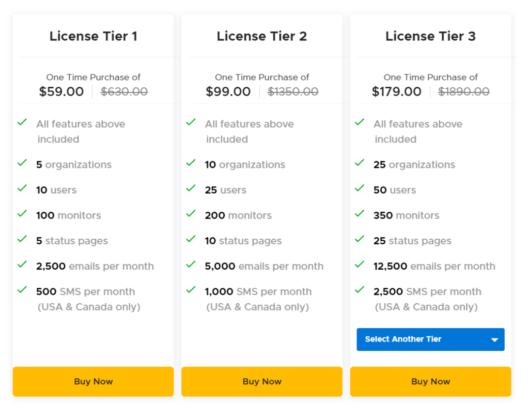529x420 pixels.
Task: Click checkmark next to Tier 1 100 monitors
Action: tap(22, 213)
